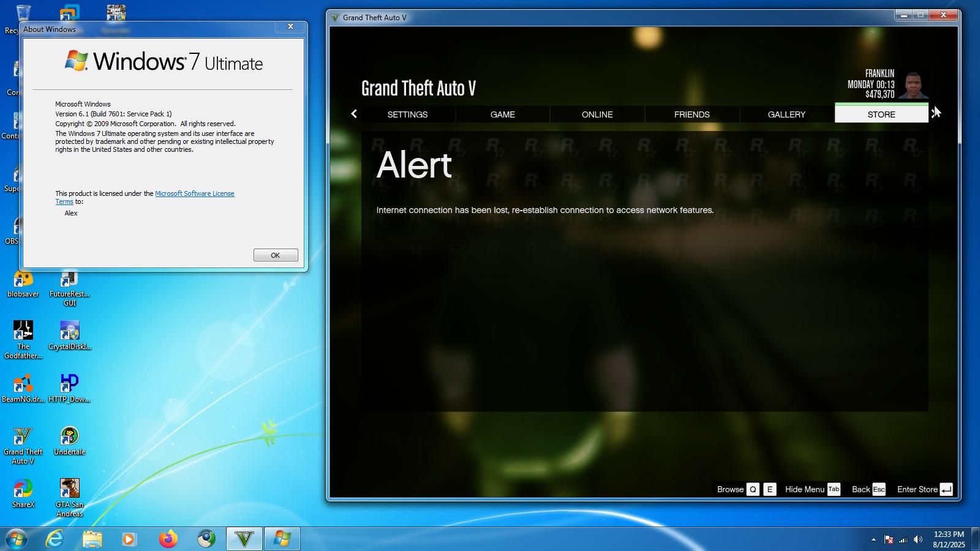Click the $479,370 money value
This screenshot has width=980, height=551.
pyautogui.click(x=880, y=94)
